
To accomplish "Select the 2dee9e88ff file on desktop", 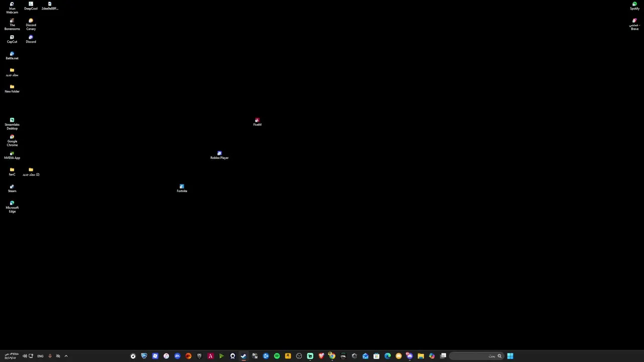I will click(x=49, y=6).
